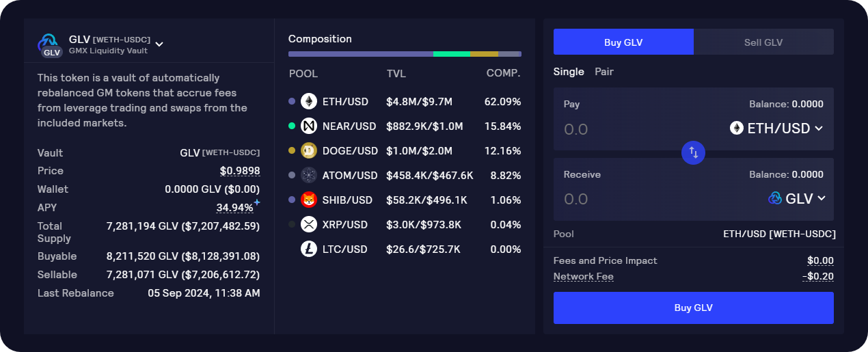Screen dimensions: 868x352
Task: Click the gold segment of composition bar
Action: click(484, 53)
